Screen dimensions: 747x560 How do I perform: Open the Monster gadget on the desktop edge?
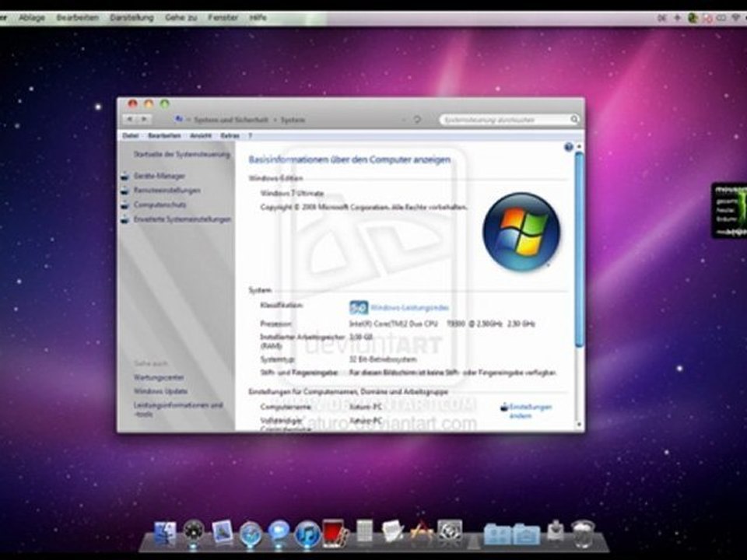(729, 210)
